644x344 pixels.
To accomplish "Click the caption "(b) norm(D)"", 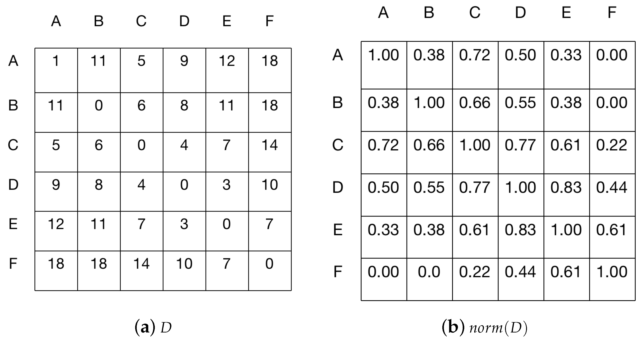I will coord(484,327).
